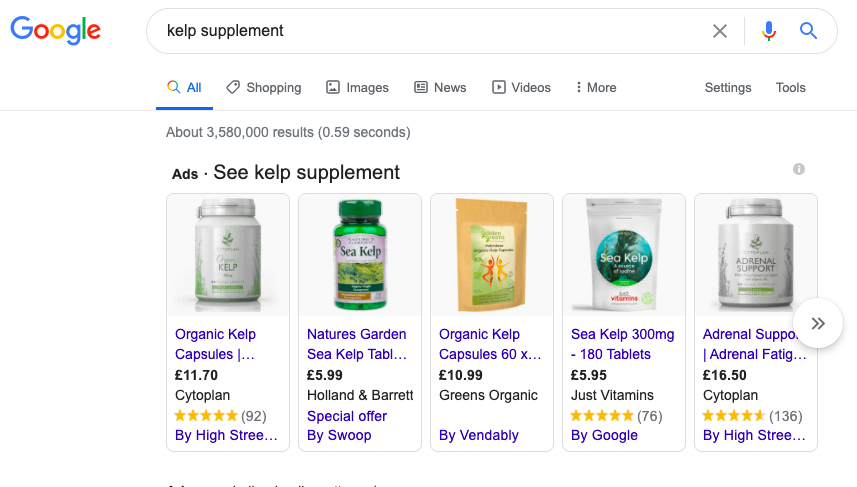Click the Google logo
857x487 pixels.
pos(56,30)
